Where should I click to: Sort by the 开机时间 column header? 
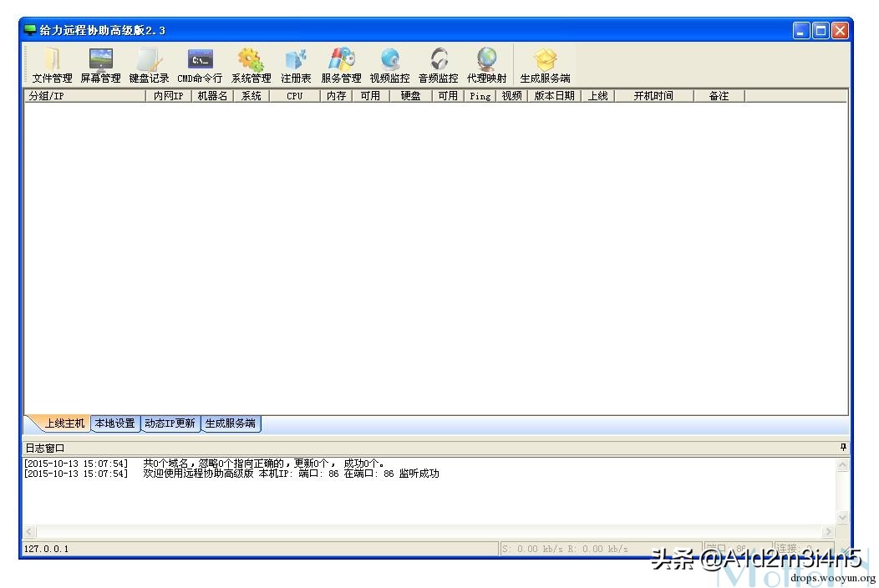coord(653,96)
